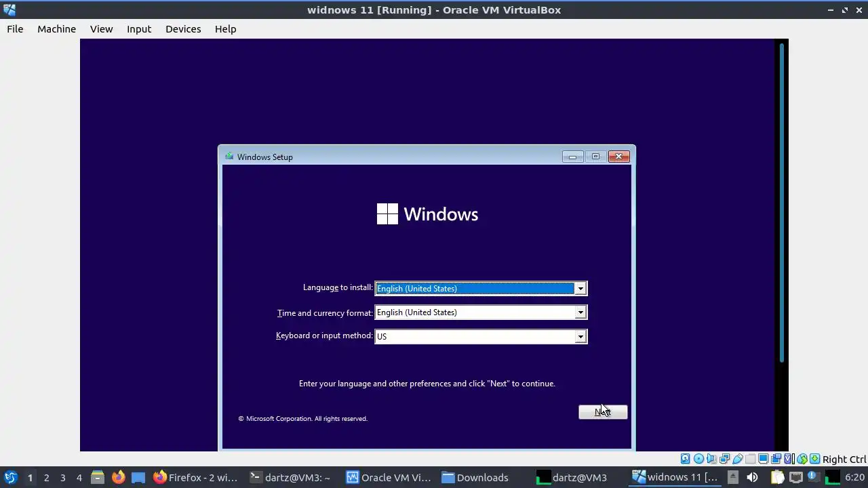Click the VirtualBox network adapters status icon

coord(724,459)
